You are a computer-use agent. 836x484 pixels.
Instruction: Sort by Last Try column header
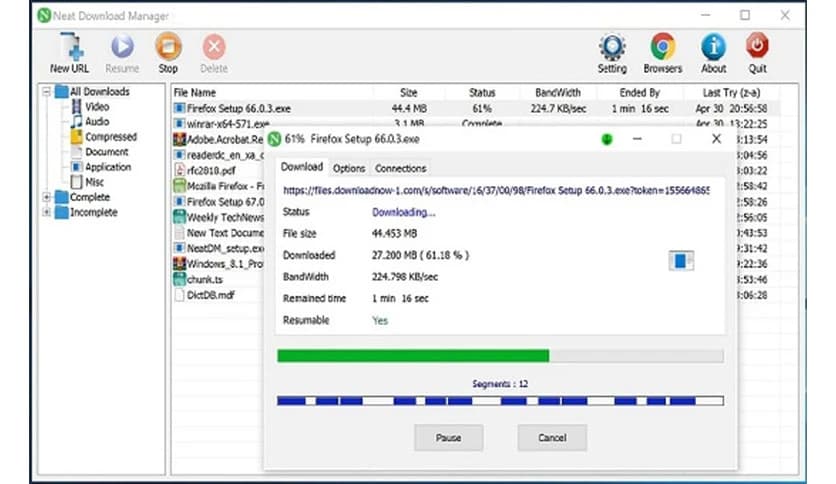(x=731, y=93)
